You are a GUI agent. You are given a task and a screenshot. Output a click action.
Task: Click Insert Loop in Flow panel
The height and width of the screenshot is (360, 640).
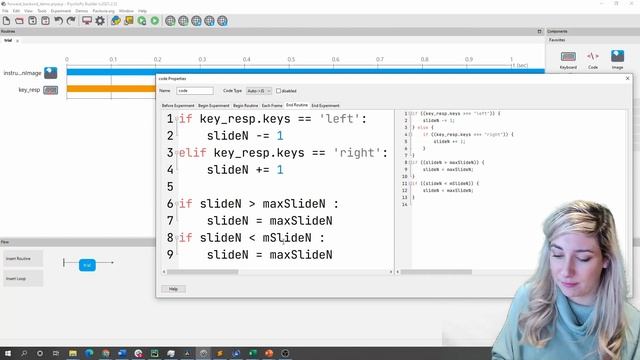[23, 278]
